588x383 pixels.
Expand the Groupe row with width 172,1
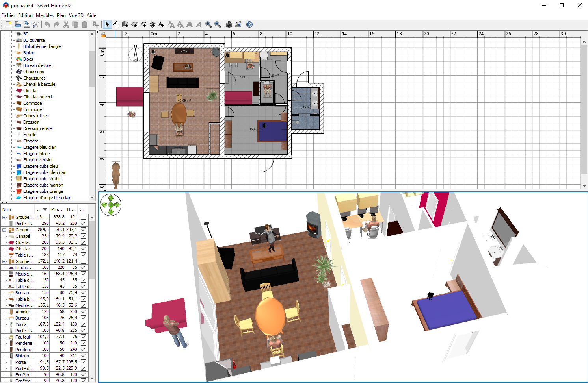pyautogui.click(x=4, y=261)
